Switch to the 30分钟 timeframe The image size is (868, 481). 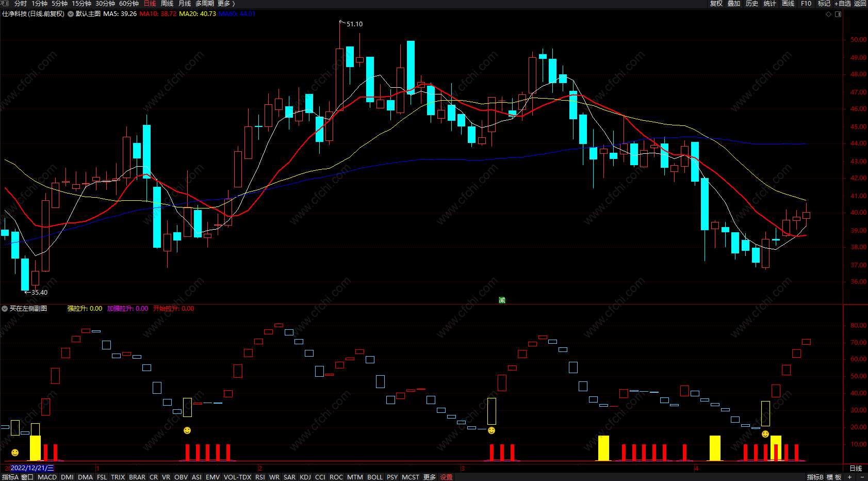click(x=105, y=4)
